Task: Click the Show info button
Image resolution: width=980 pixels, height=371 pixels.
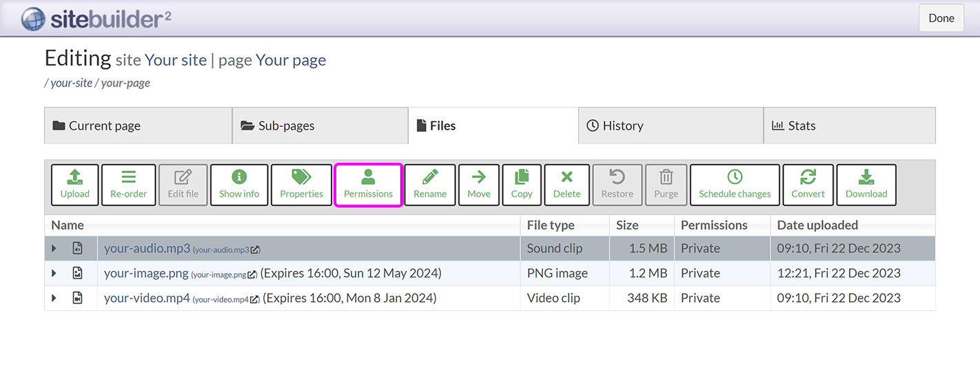Action: click(239, 185)
